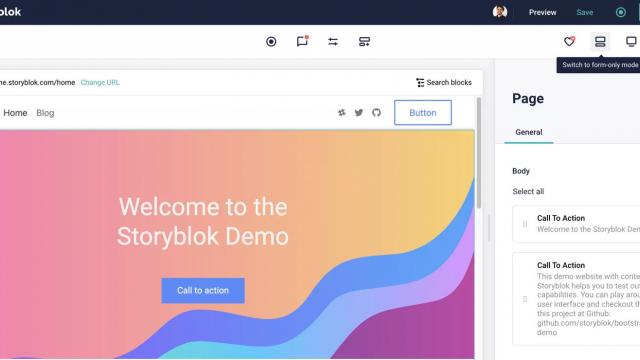Open the Twitter icon in site header

[359, 113]
